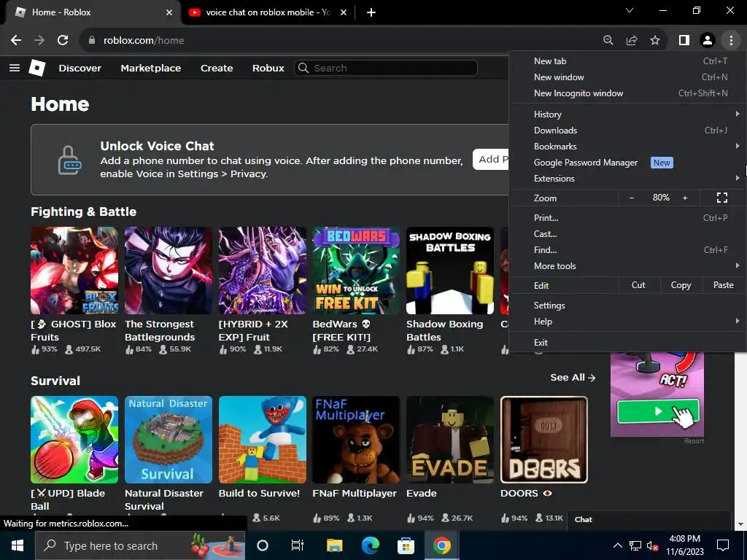This screenshot has height=560, width=747.
Task: Toggle the browser side panel icon
Action: click(684, 41)
